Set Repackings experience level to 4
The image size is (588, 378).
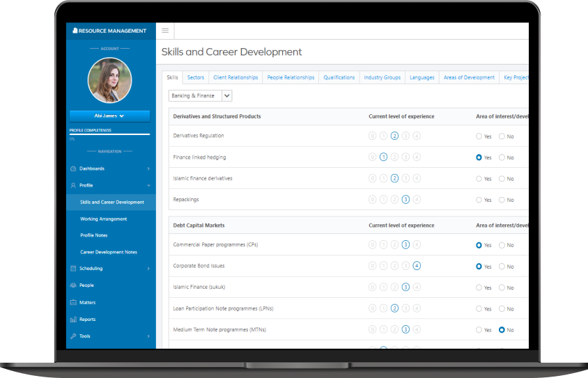[x=417, y=200]
